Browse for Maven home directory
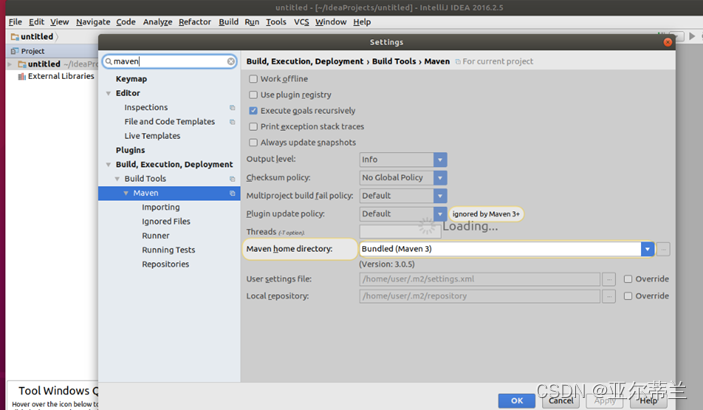The image size is (703, 410). point(663,249)
